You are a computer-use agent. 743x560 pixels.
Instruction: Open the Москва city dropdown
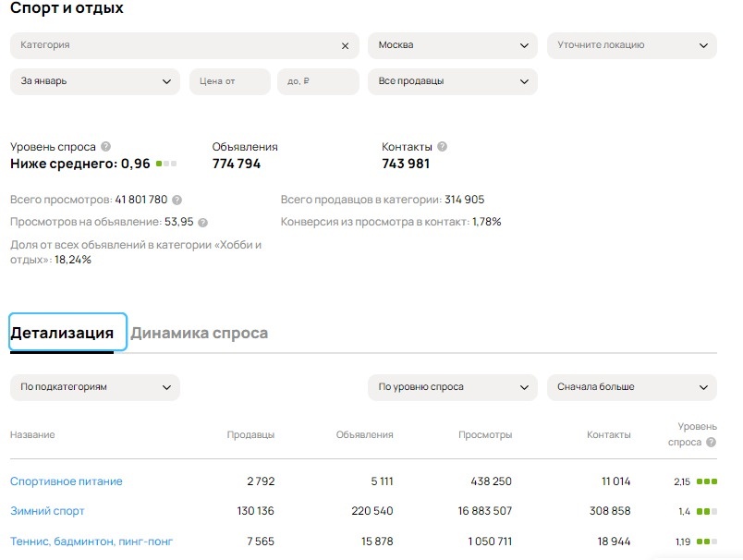coord(452,45)
